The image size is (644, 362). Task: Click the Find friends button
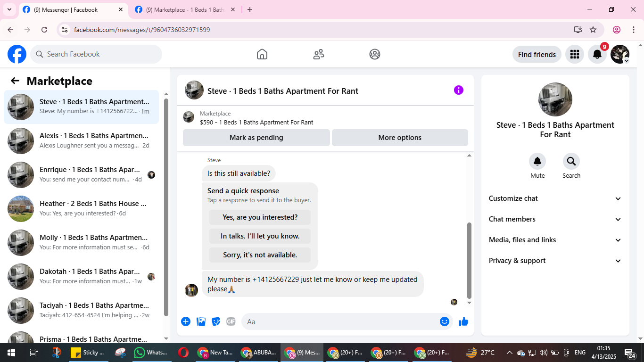pyautogui.click(x=537, y=54)
